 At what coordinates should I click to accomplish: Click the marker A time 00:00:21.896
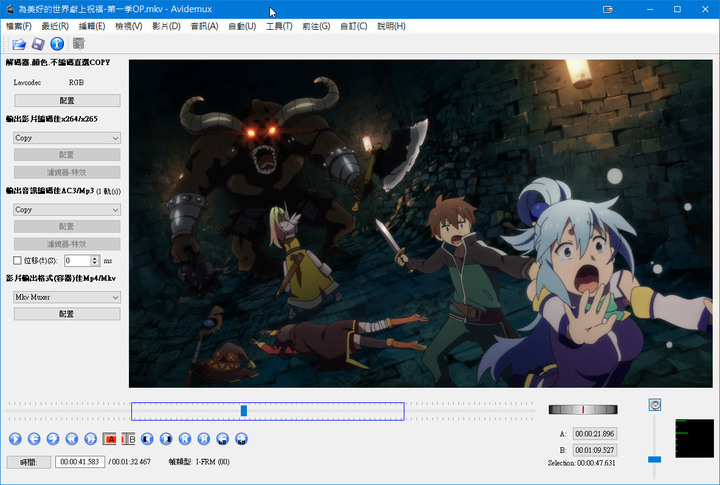(595, 434)
